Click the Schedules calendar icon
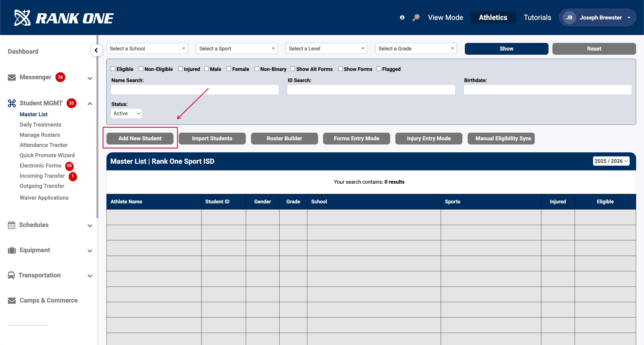Screen dimensions: 644x345 coord(11,225)
